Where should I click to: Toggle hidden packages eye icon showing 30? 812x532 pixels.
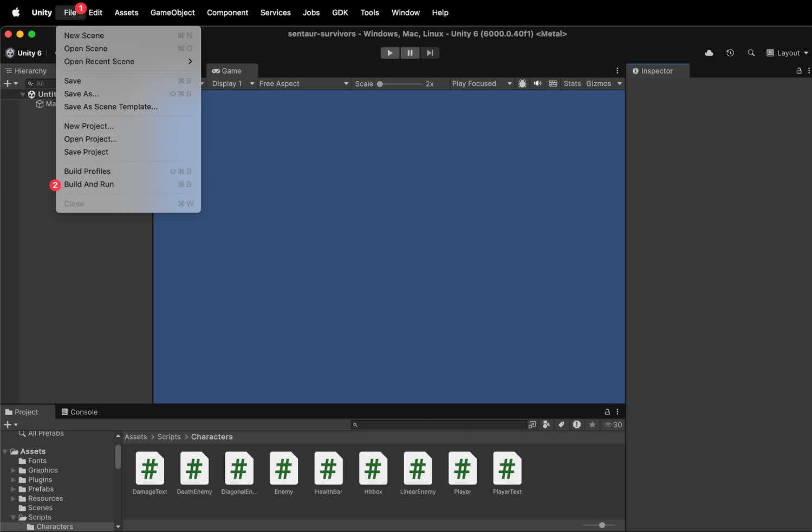[x=613, y=425]
